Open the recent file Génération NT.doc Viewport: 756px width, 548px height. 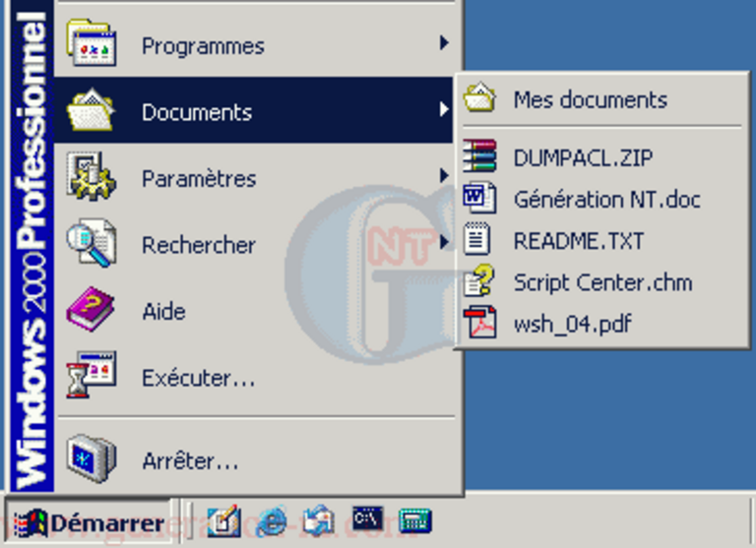point(602,199)
